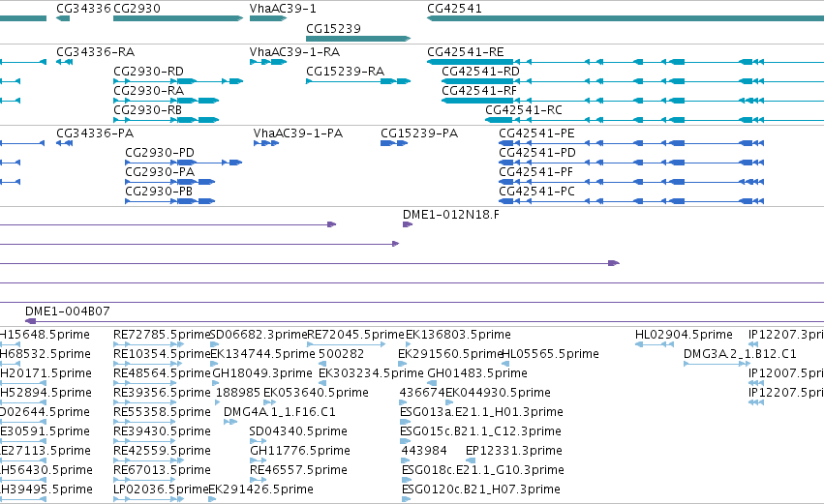Click EST EK291560.5prime
Image resolution: width=824 pixels, height=504 pixels.
pyautogui.click(x=450, y=354)
